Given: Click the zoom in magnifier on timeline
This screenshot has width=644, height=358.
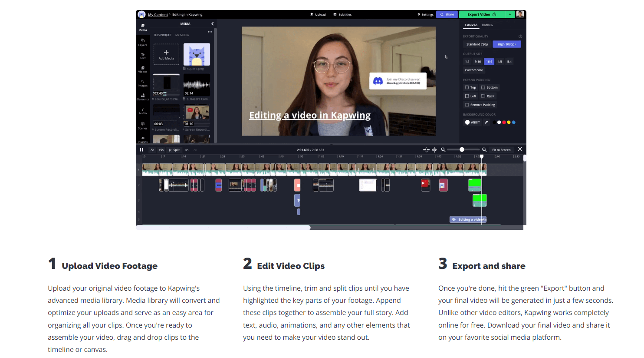Looking at the screenshot, I should tap(484, 150).
